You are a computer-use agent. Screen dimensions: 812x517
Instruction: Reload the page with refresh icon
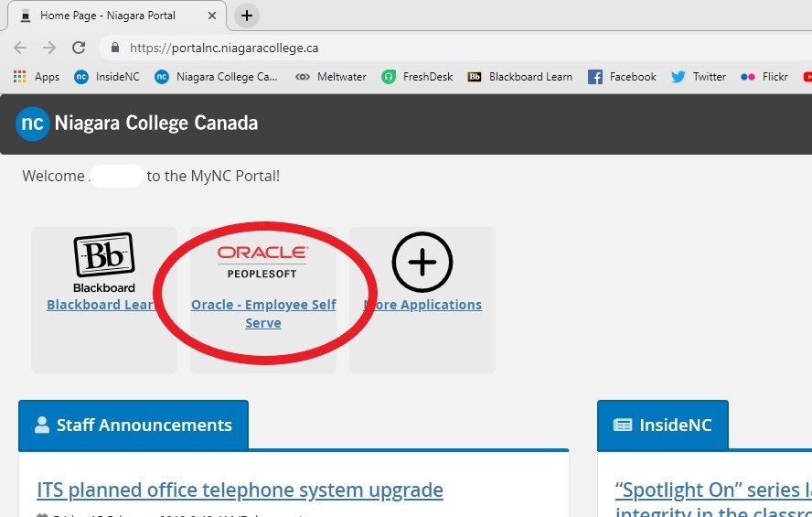[x=79, y=48]
